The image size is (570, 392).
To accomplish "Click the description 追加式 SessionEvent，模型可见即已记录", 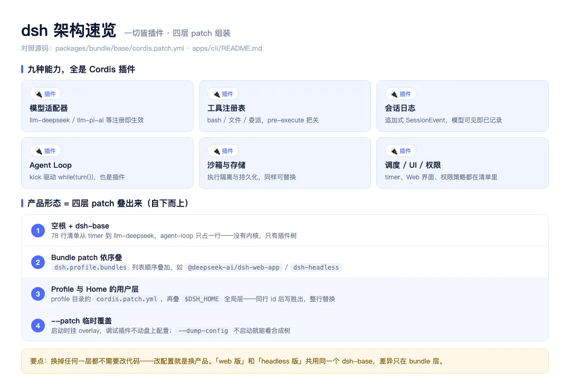I will (443, 120).
